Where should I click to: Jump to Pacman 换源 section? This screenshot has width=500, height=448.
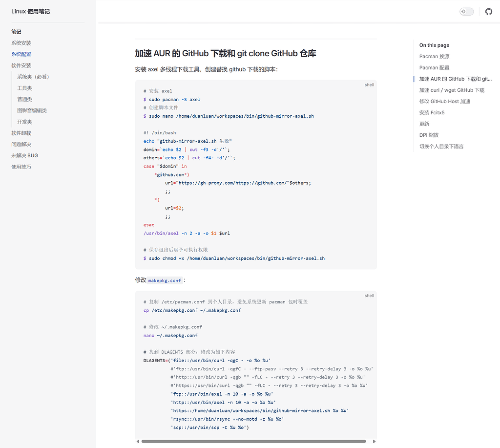(x=434, y=57)
